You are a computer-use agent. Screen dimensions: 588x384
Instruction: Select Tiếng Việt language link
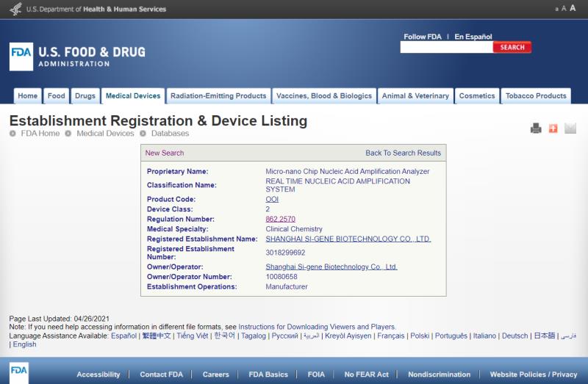tap(192, 336)
